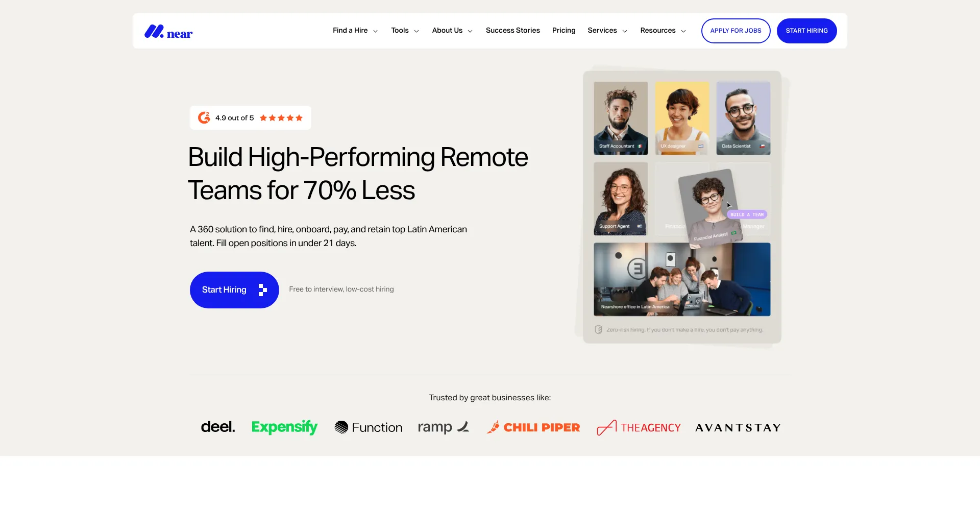Expand the Find a Hire dropdown
980x507 pixels.
[x=355, y=31]
